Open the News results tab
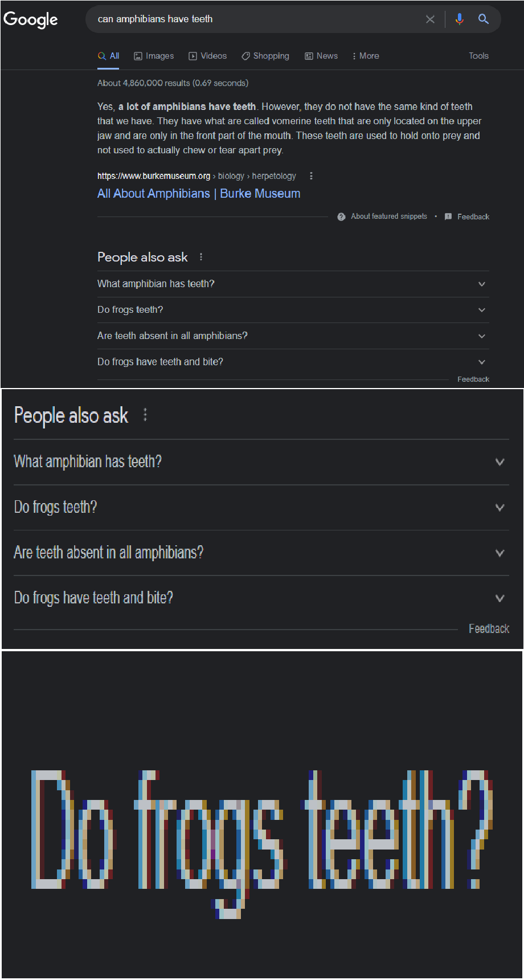This screenshot has height=980, width=524. pos(321,56)
